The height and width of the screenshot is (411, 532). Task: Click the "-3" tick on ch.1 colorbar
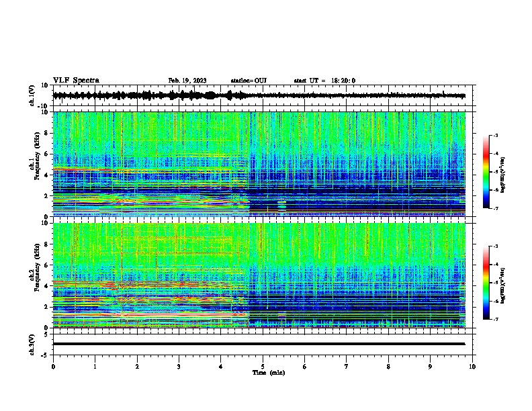pos(496,136)
